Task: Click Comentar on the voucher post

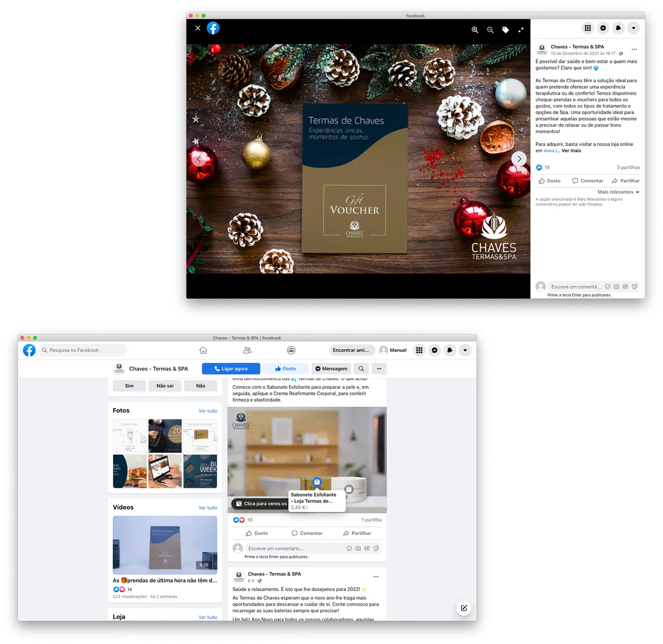Action: (x=588, y=181)
